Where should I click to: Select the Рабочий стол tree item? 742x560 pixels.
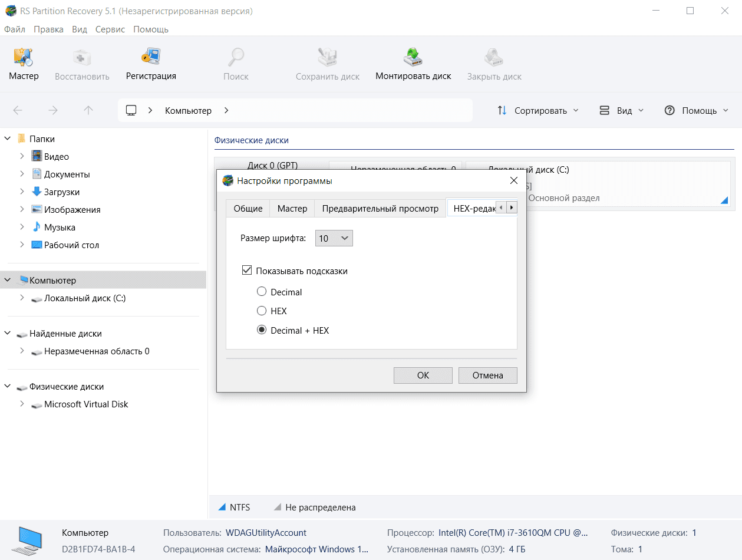pyautogui.click(x=71, y=245)
